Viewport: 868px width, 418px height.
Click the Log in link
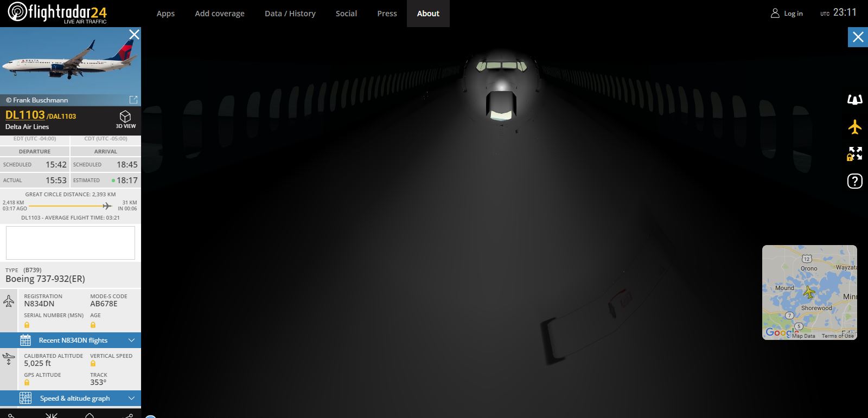click(793, 14)
